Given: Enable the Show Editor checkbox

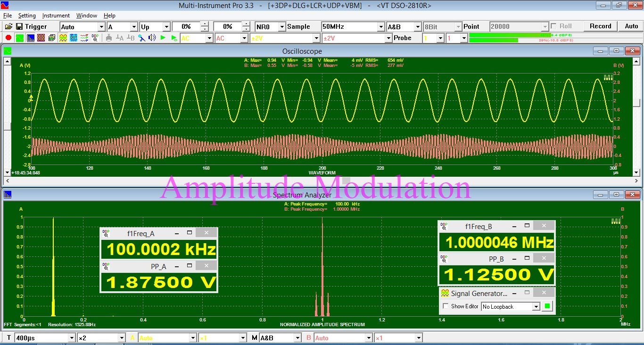Looking at the screenshot, I should click(x=446, y=306).
